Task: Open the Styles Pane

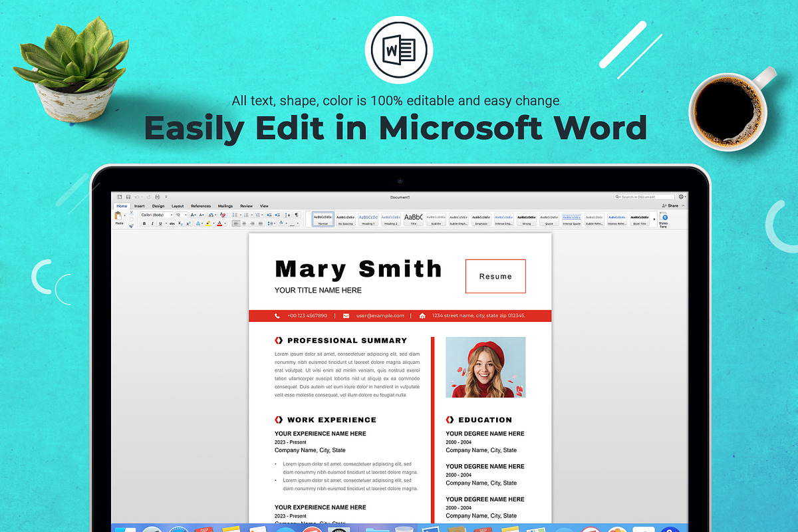Action: [x=663, y=221]
